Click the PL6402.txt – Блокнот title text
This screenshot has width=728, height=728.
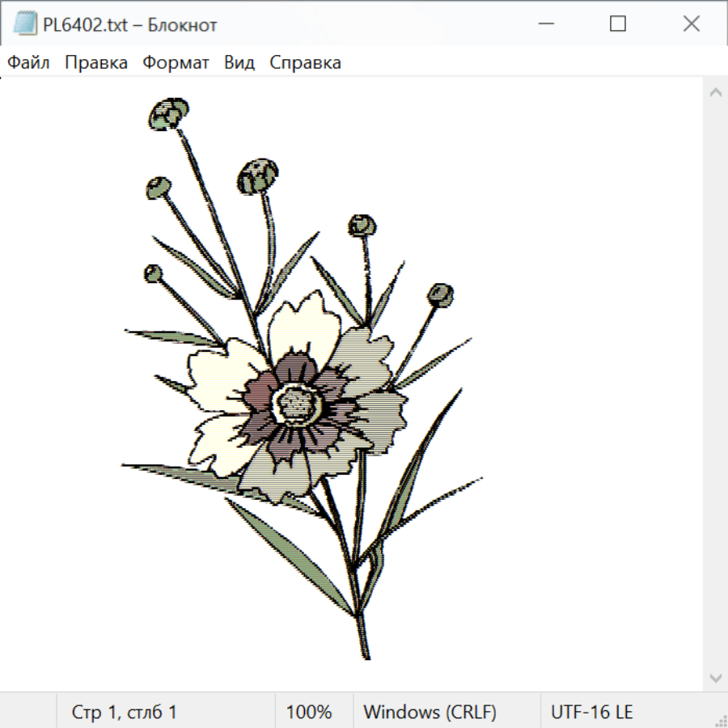[x=130, y=25]
